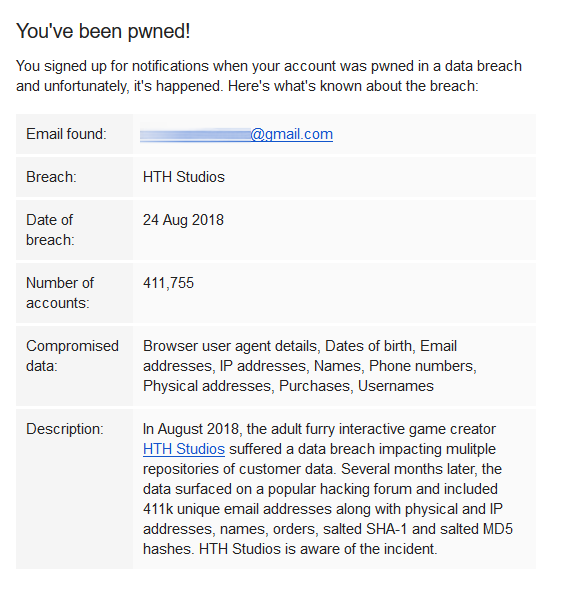The height and width of the screenshot is (605, 571).
Task: Click the 24 Aug 2018 date value
Action: 183,220
